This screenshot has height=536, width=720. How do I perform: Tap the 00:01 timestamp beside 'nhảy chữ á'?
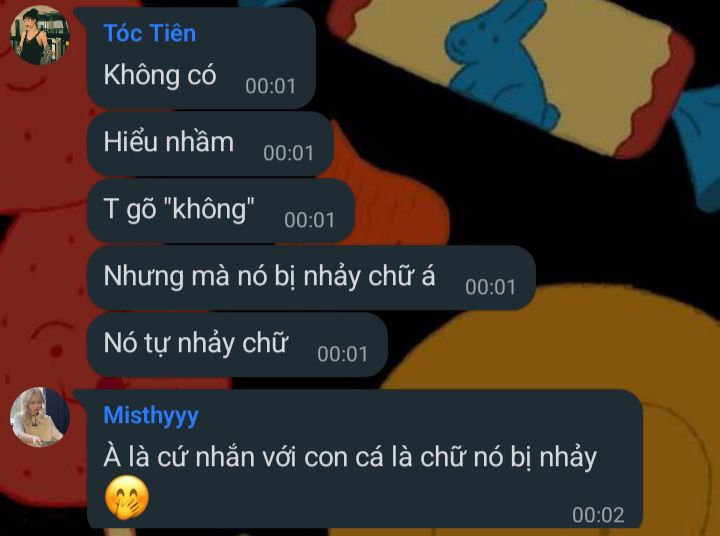pyautogui.click(x=490, y=288)
